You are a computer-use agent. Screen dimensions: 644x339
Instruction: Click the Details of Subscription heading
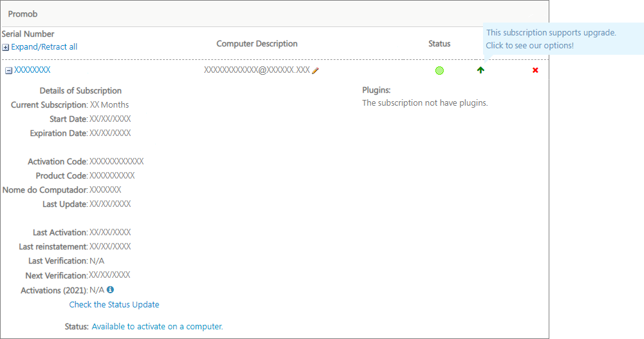tap(80, 91)
